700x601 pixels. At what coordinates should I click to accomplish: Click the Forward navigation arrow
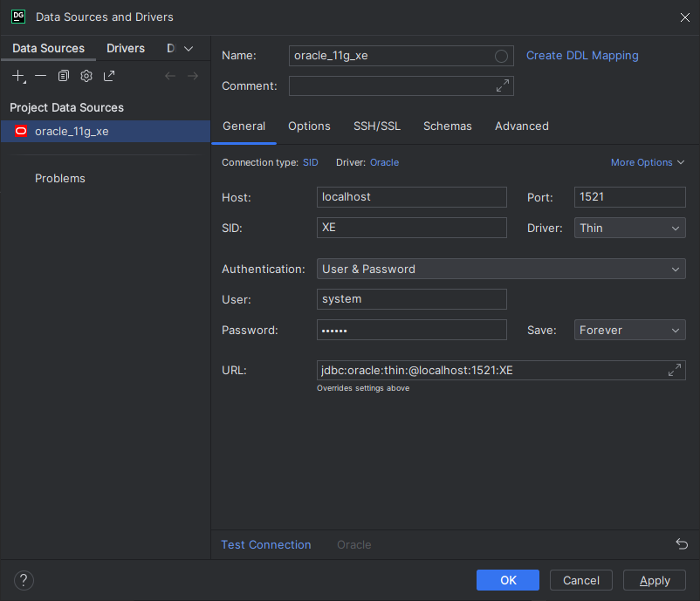pyautogui.click(x=193, y=76)
